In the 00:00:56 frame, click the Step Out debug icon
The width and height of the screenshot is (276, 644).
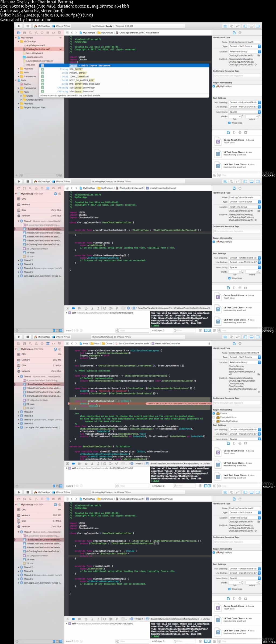pyautogui.click(x=98, y=308)
